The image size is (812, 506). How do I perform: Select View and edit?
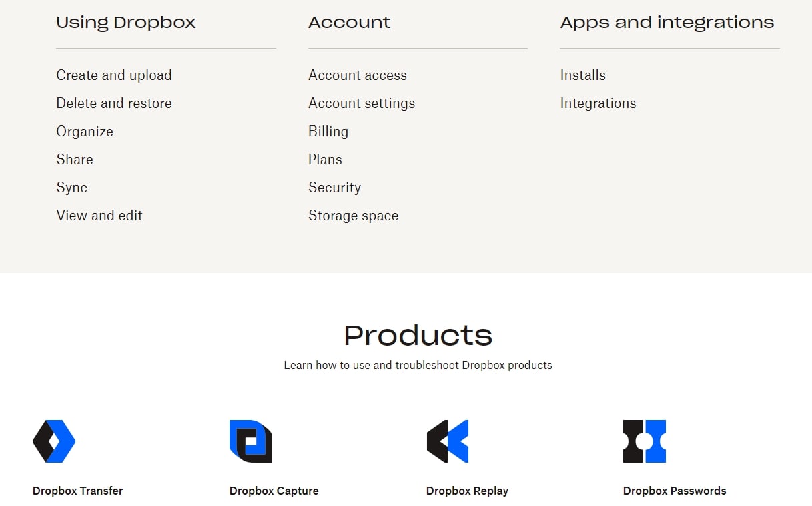[99, 216]
